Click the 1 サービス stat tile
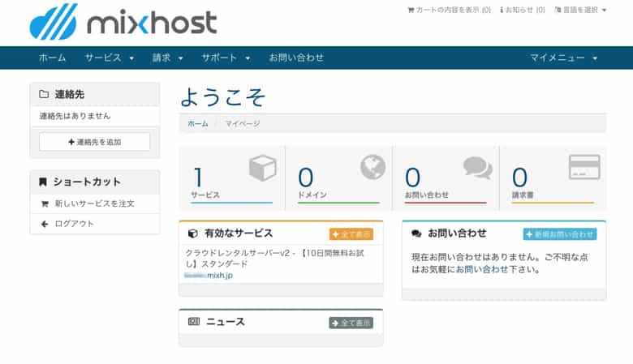The image size is (633, 364). 232,178
